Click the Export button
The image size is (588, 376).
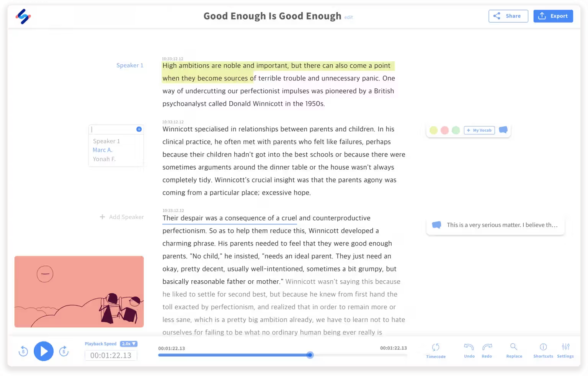coord(553,16)
